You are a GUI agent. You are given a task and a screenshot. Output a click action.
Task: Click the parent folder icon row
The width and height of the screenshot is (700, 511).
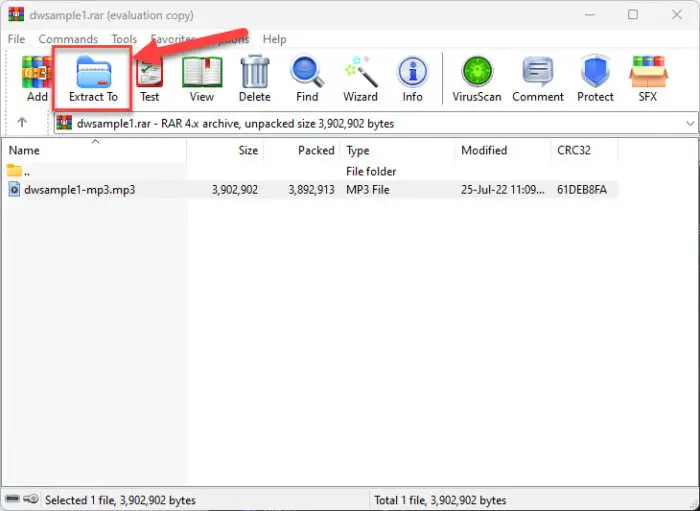(14, 170)
